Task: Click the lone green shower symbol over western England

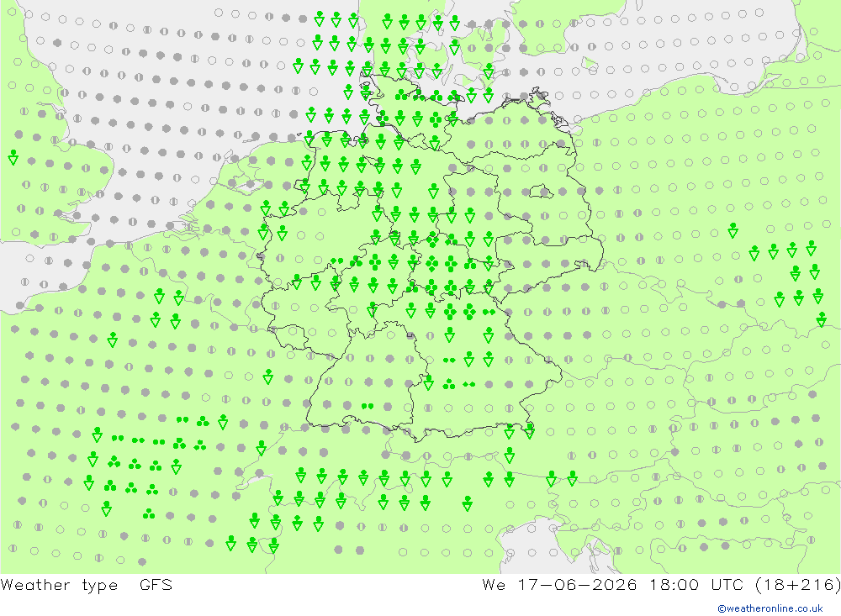Action: [x=13, y=158]
